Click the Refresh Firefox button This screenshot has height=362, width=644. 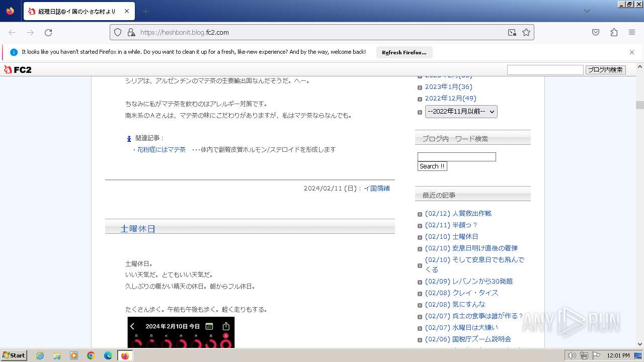coord(404,52)
